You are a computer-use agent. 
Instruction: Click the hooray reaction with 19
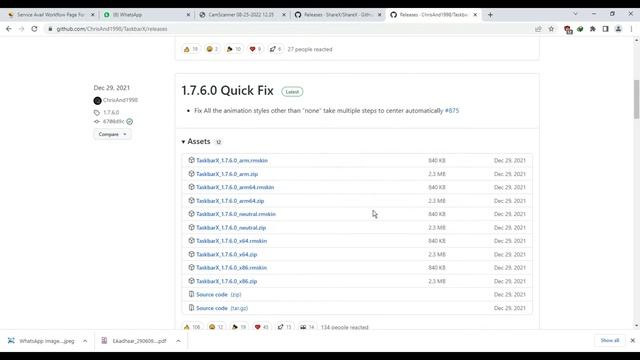pos(239,327)
